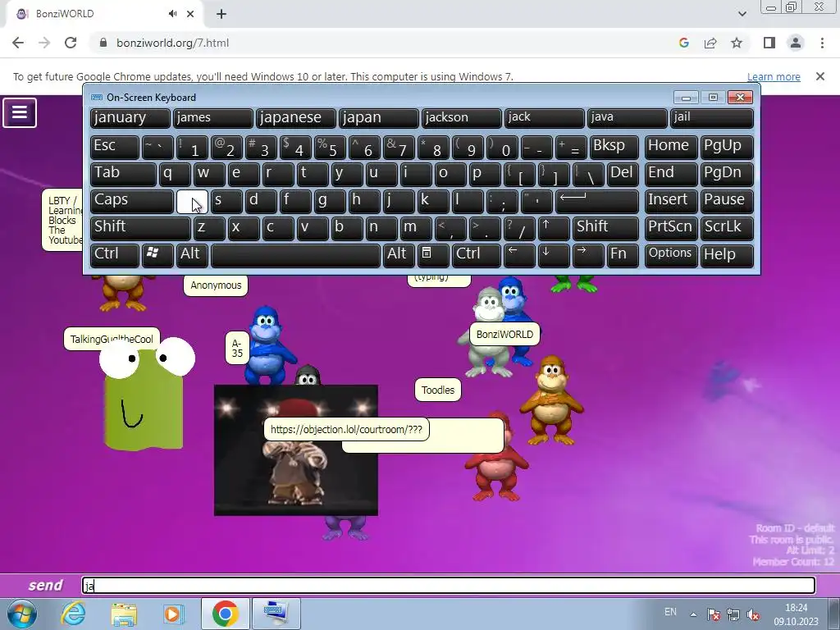Click the Tab key on keyboard
This screenshot has height=630, width=840.
click(x=123, y=174)
